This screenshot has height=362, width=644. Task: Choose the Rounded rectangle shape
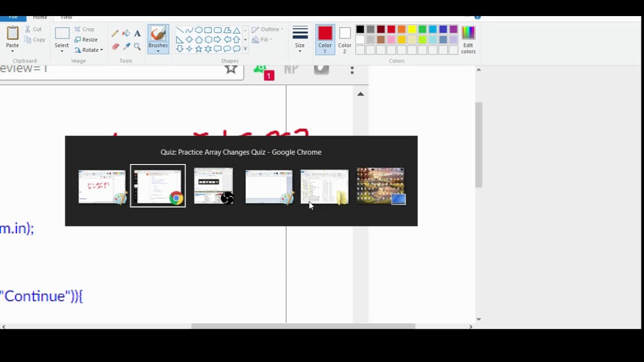[217, 30]
